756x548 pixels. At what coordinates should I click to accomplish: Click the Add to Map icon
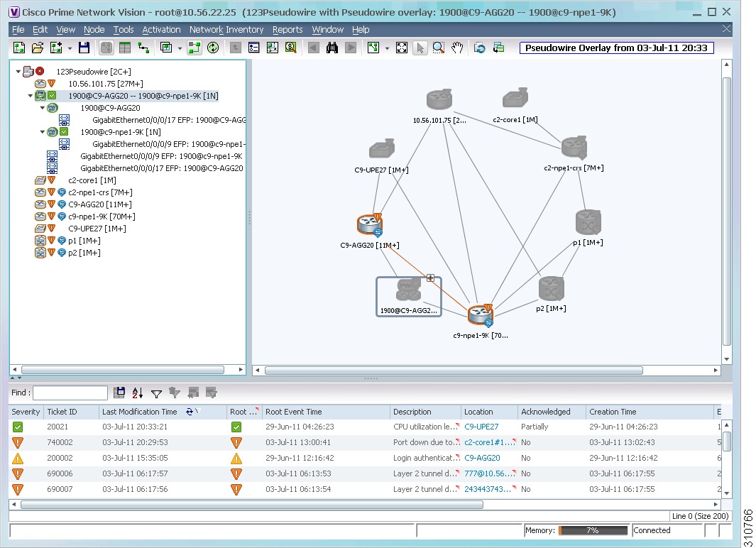click(56, 48)
